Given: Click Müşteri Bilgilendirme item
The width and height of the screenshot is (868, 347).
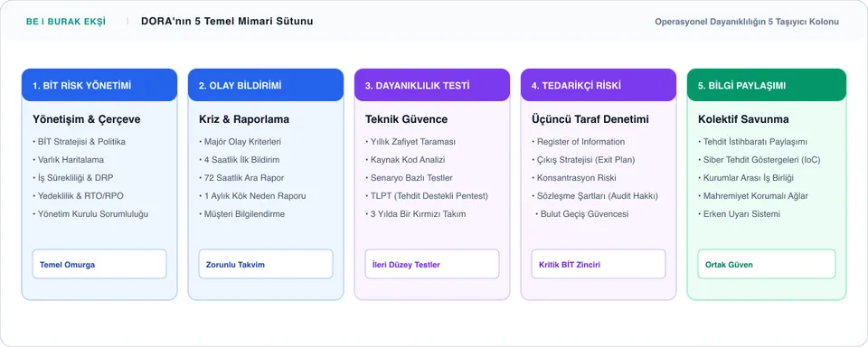Looking at the screenshot, I should coord(242,214).
